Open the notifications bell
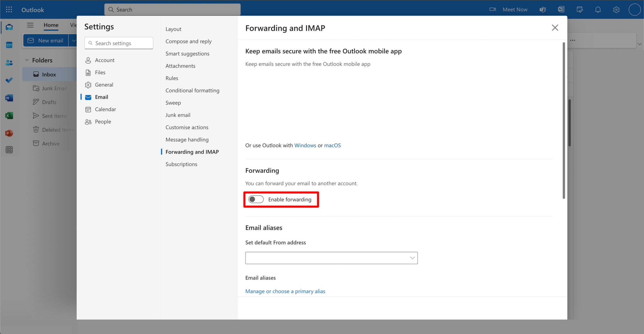This screenshot has width=644, height=334. click(598, 10)
